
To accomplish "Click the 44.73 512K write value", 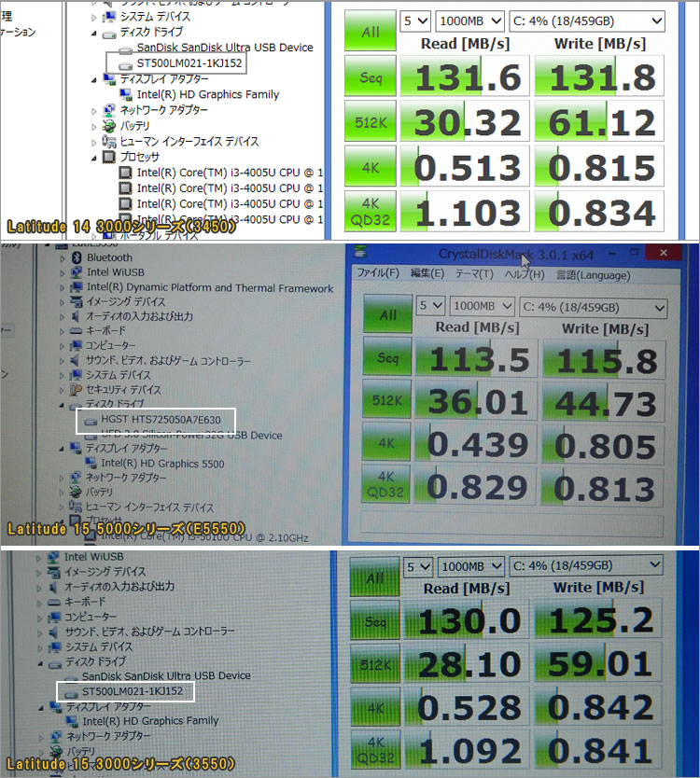I will 604,403.
